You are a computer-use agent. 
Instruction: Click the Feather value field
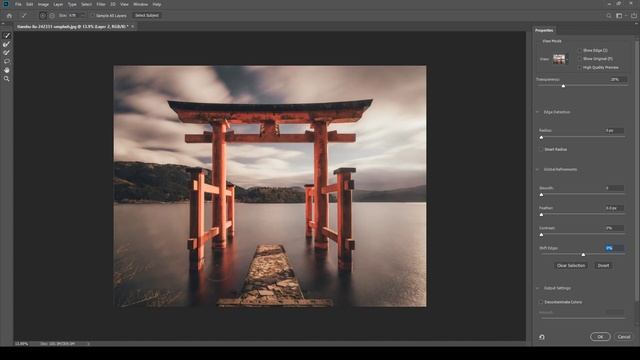pyautogui.click(x=614, y=208)
